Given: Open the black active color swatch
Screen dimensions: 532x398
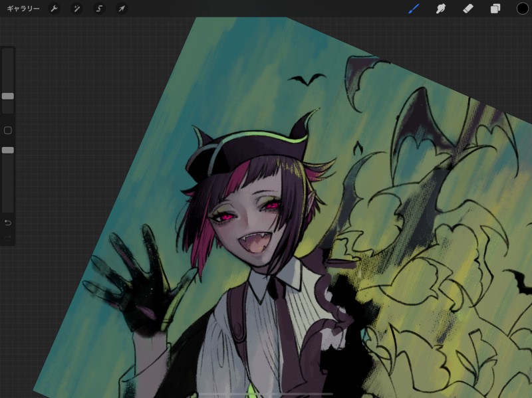Looking at the screenshot, I should [522, 9].
